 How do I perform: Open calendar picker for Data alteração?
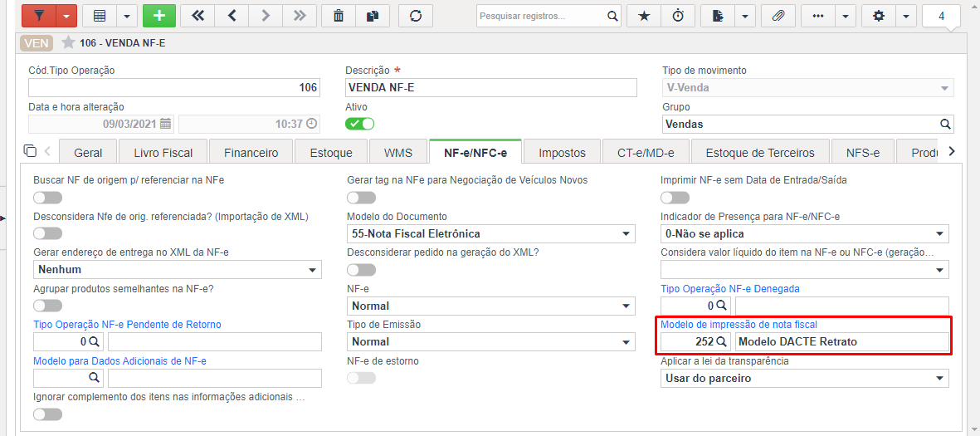pos(165,124)
